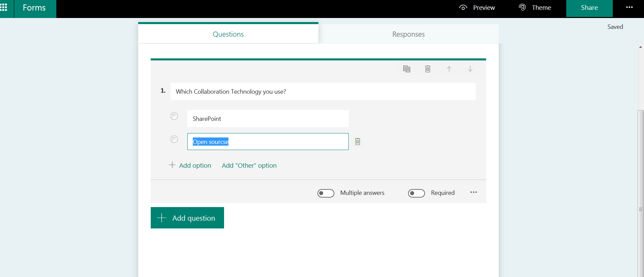Toggle the Multiple answers switch
Viewport: 644px width, 277px height.
click(x=326, y=193)
